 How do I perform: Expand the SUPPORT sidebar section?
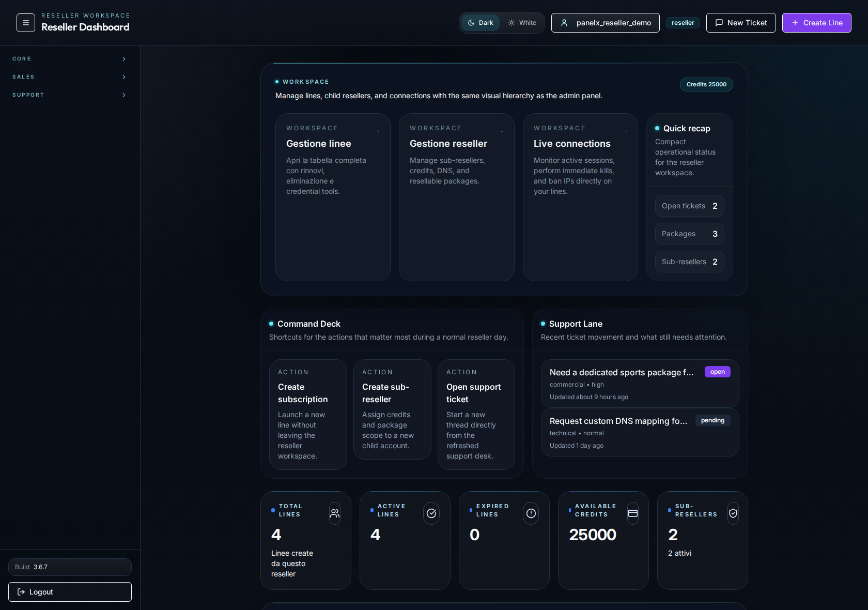[x=69, y=95]
